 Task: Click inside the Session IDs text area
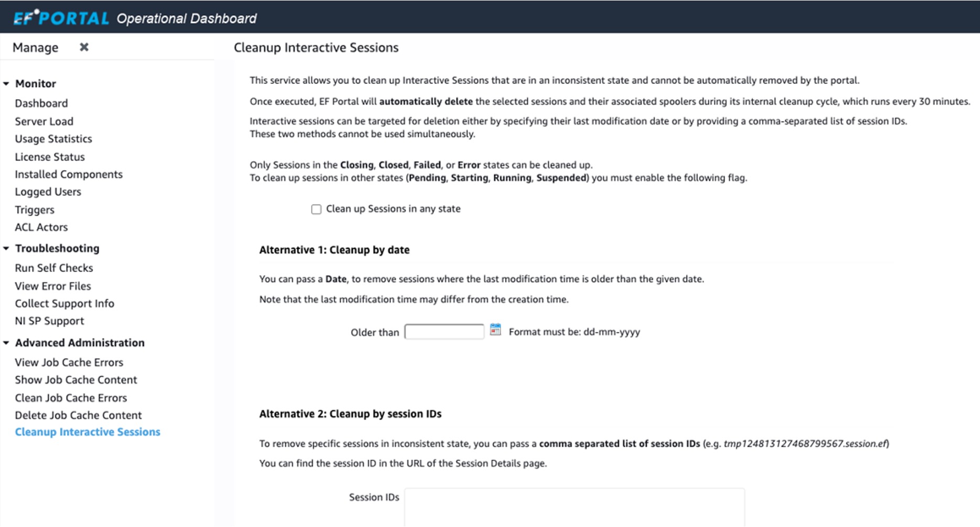pyautogui.click(x=574, y=507)
